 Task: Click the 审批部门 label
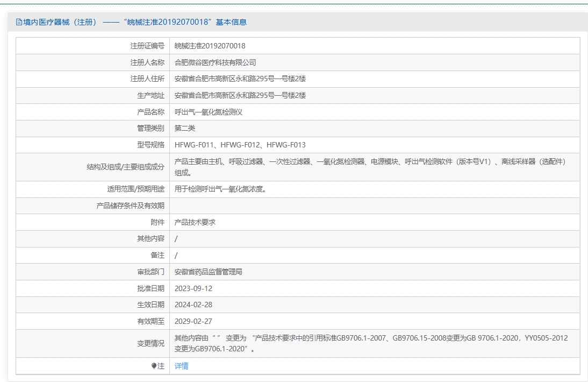point(150,272)
